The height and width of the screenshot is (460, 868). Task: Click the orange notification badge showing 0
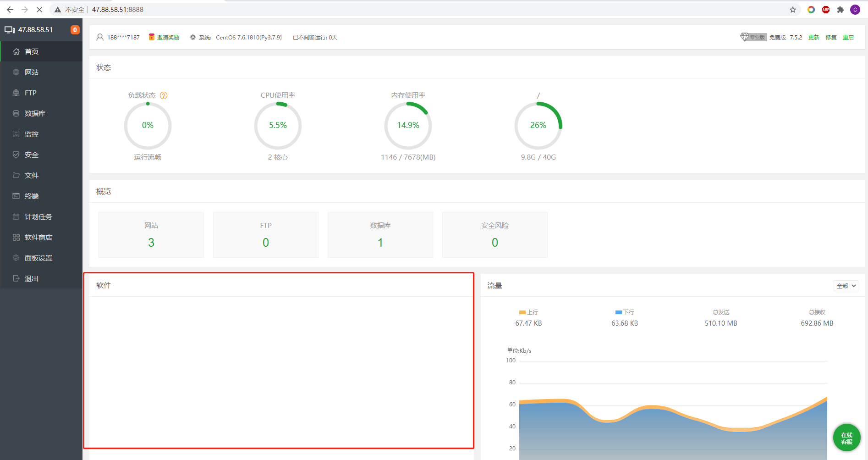[75, 30]
